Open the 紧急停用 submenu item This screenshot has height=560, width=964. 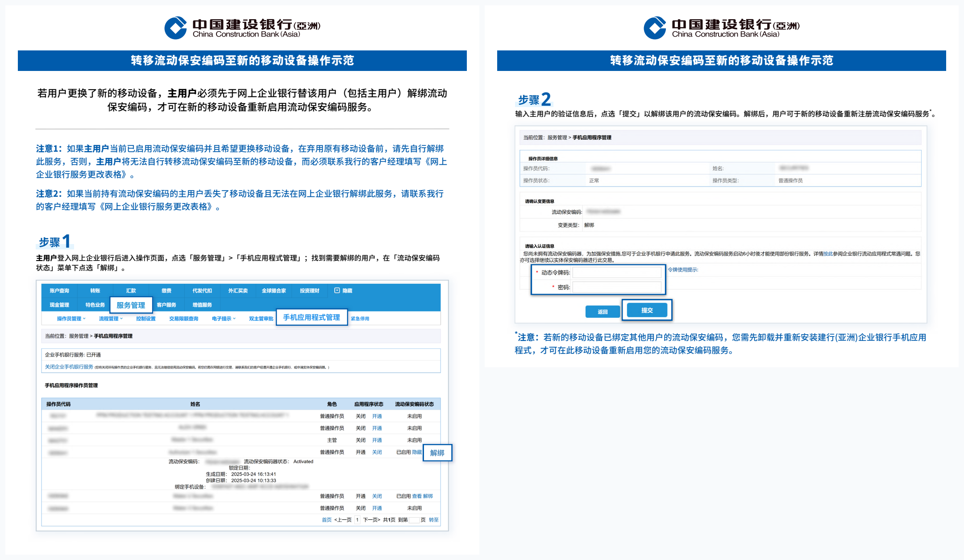(x=360, y=319)
